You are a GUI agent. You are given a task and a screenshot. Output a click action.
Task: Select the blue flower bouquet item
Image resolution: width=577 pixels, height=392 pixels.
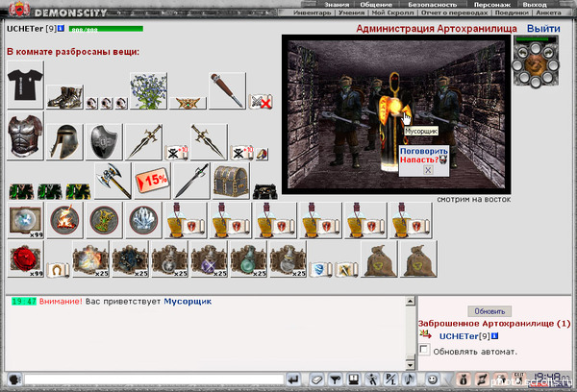[149, 91]
